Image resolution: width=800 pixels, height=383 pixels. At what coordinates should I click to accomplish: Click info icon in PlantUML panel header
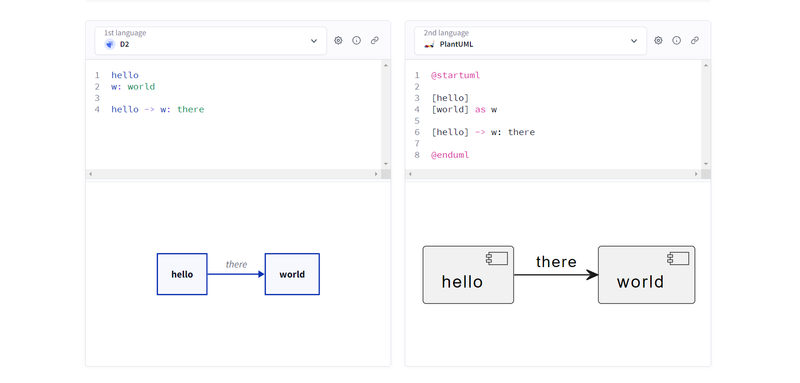677,40
